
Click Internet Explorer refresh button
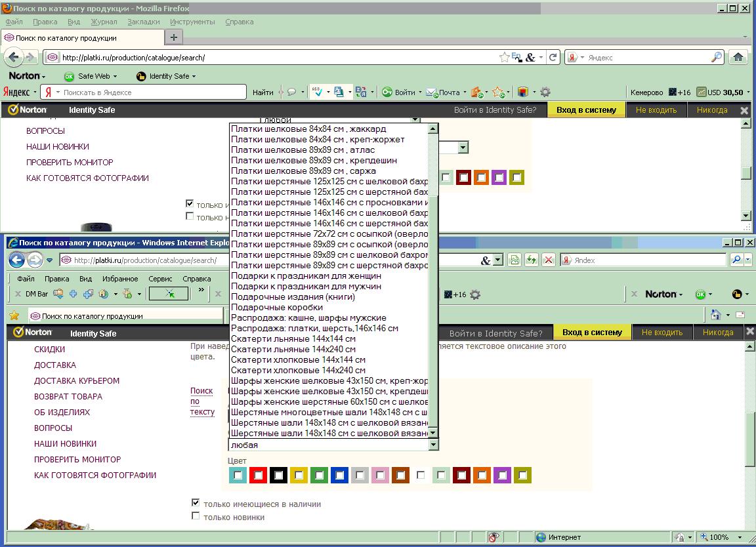pyautogui.click(x=532, y=260)
